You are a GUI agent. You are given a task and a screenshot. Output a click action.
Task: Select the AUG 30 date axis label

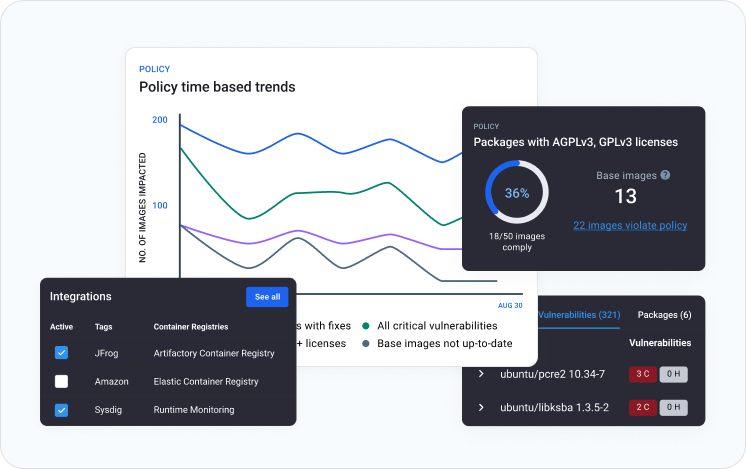pyautogui.click(x=510, y=305)
